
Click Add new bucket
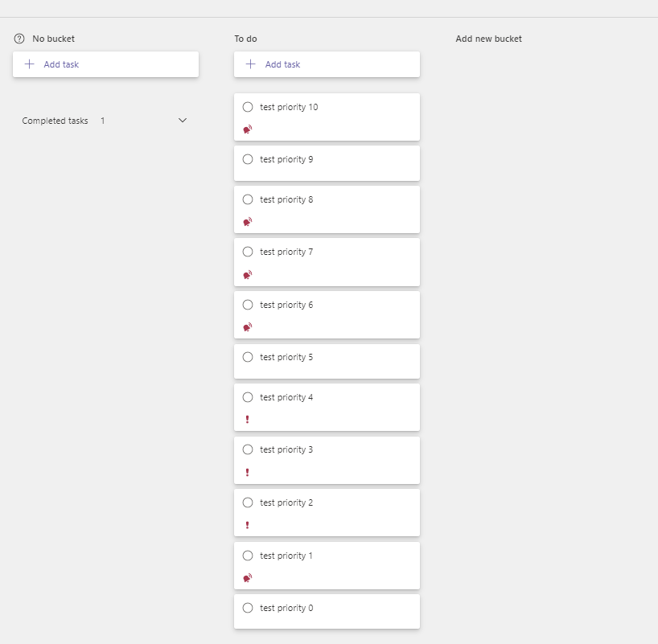pos(488,39)
